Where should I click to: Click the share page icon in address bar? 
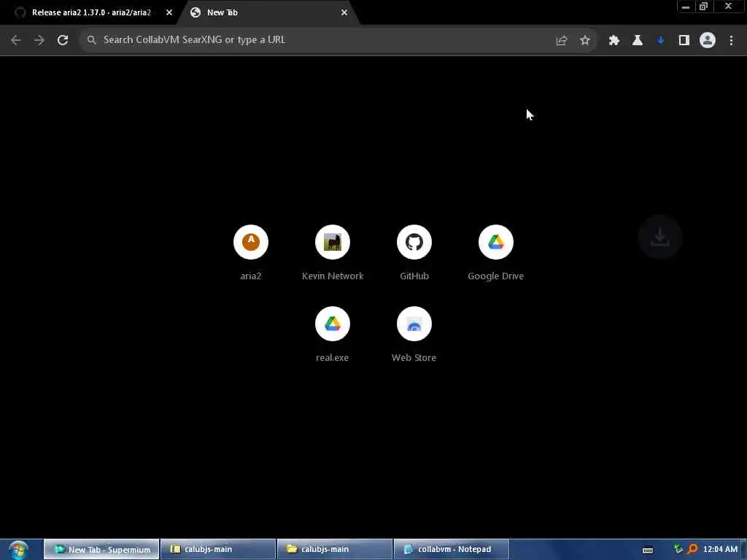[562, 41]
